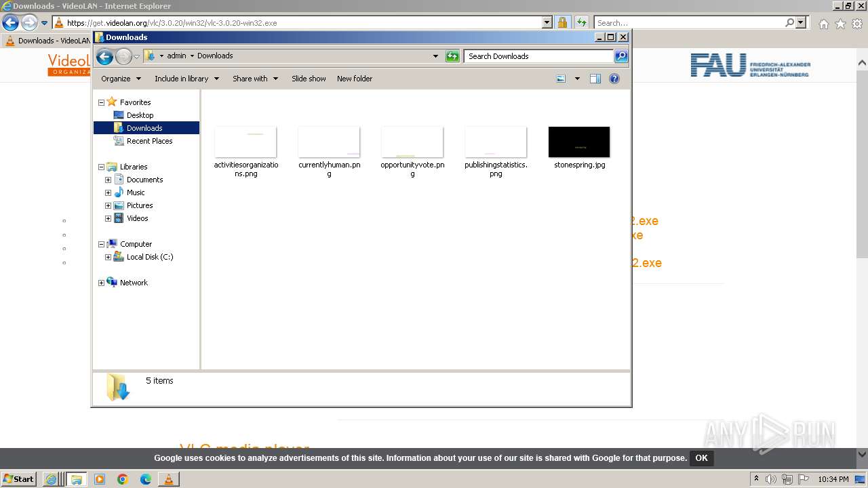This screenshot has width=868, height=488.
Task: Select the currentlyhuman.png file
Action: click(329, 152)
